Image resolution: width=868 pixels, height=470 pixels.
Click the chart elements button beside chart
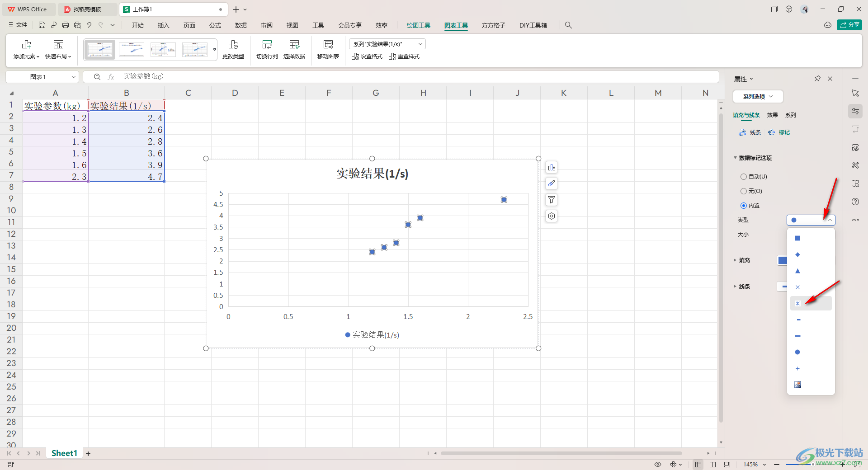coord(552,168)
